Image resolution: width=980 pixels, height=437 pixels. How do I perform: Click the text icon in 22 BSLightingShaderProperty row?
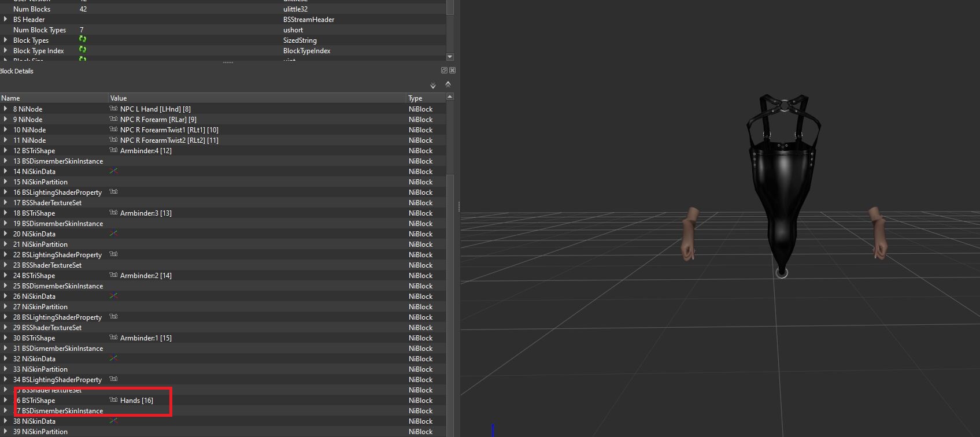click(113, 254)
